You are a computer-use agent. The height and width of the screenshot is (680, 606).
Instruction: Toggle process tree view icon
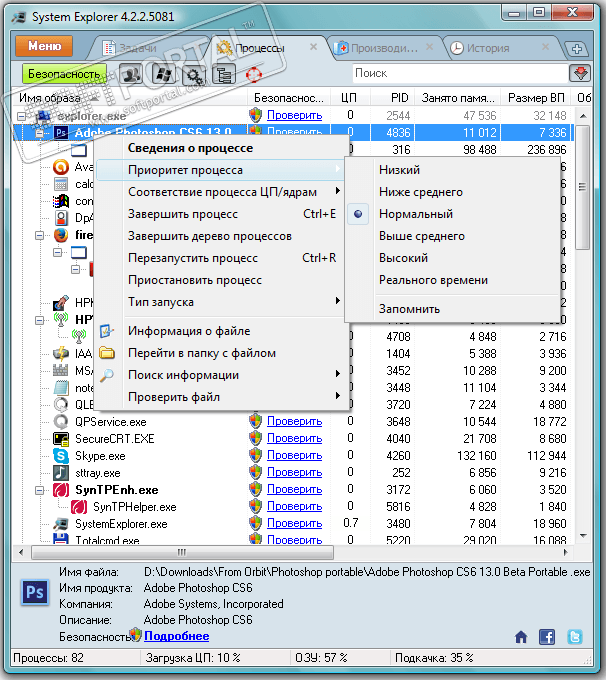click(x=224, y=75)
